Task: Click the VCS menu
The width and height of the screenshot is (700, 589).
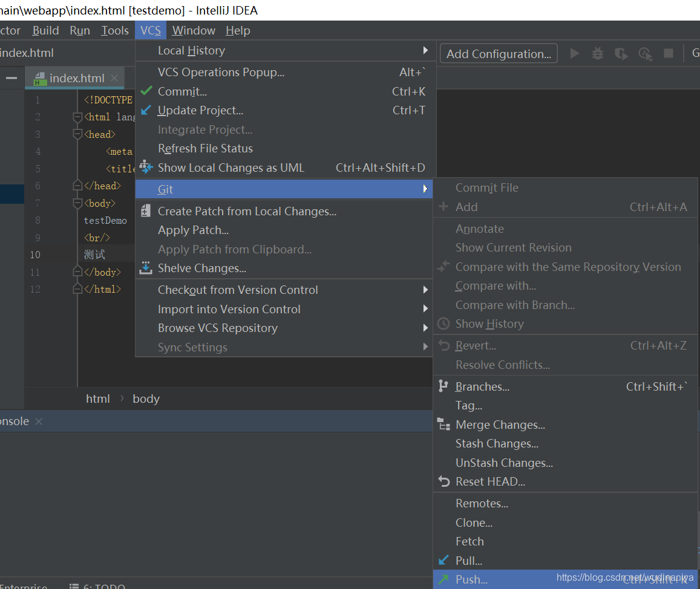Action: click(151, 30)
